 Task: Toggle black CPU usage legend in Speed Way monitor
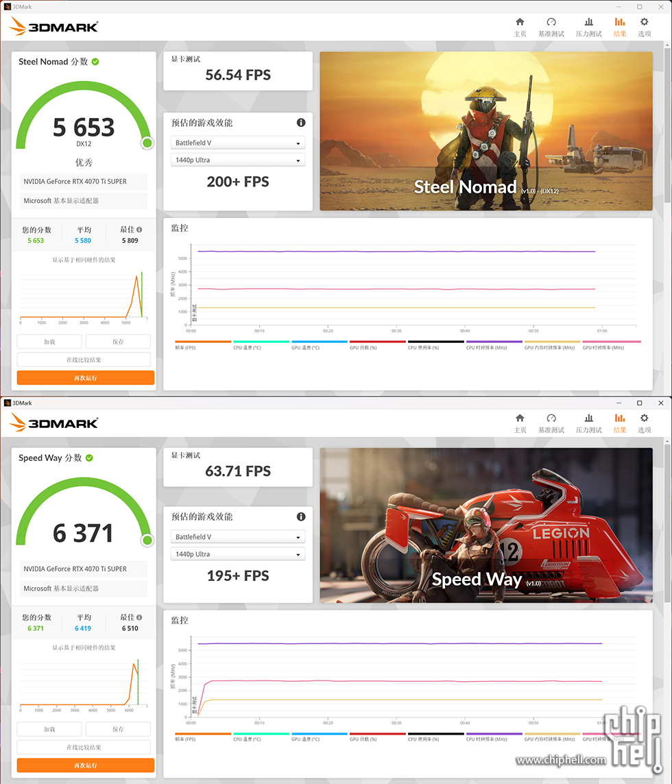click(x=436, y=737)
